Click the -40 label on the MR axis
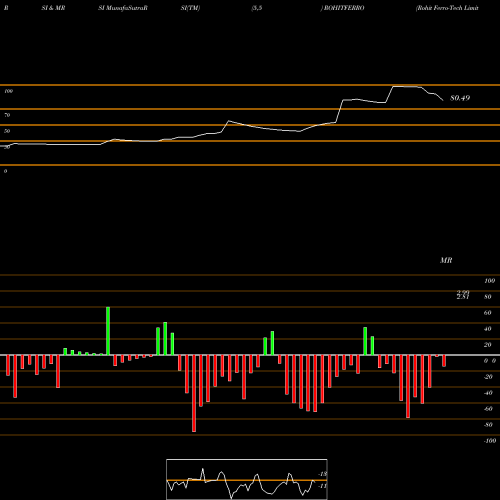Image resolution: width=500 pixels, height=500 pixels. [488, 393]
